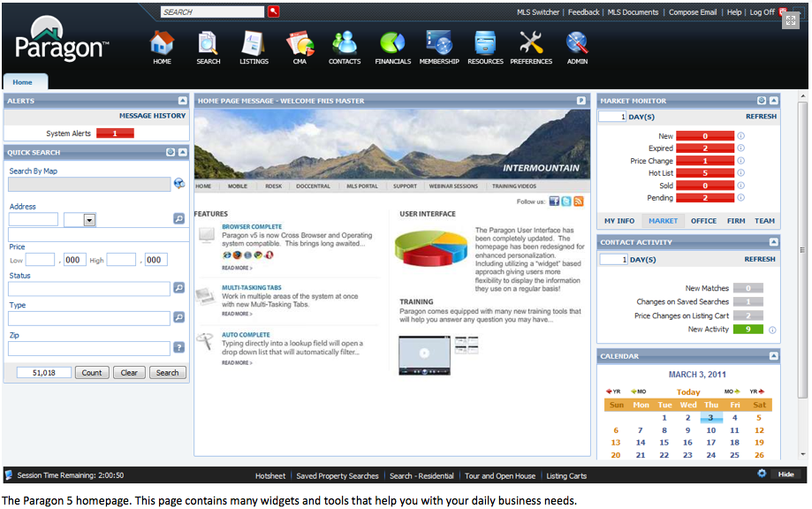Viewport: 812px width, 509px height.
Task: Click the Zip input field
Action: [89, 348]
